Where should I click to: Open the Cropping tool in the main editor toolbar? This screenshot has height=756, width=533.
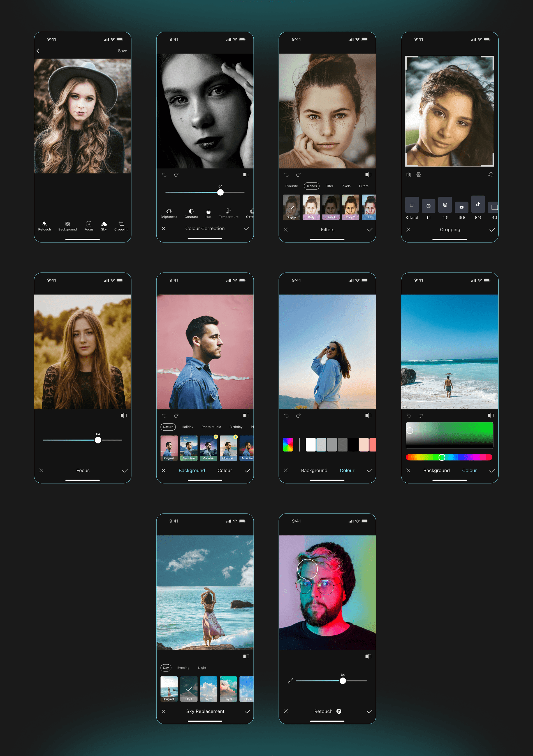click(121, 226)
